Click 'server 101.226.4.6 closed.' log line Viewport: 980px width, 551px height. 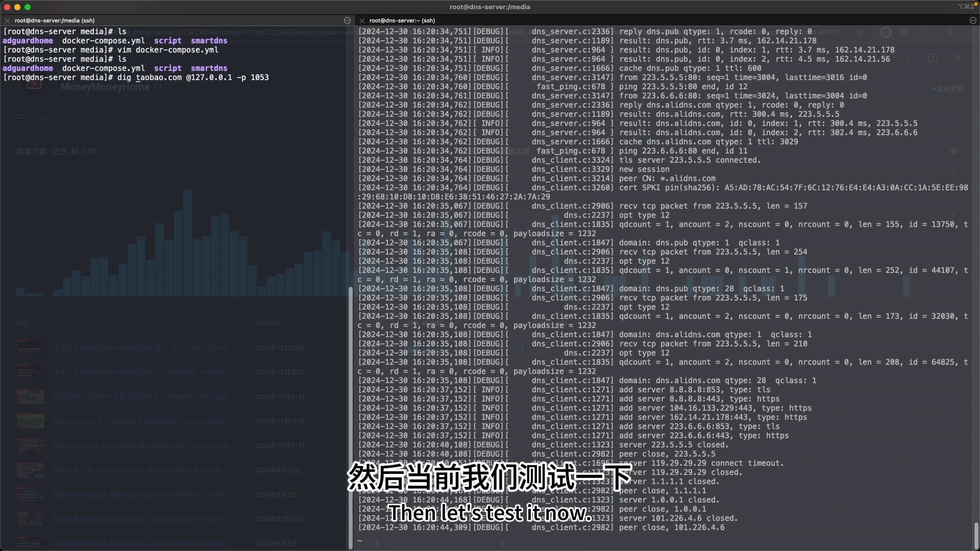678,518
